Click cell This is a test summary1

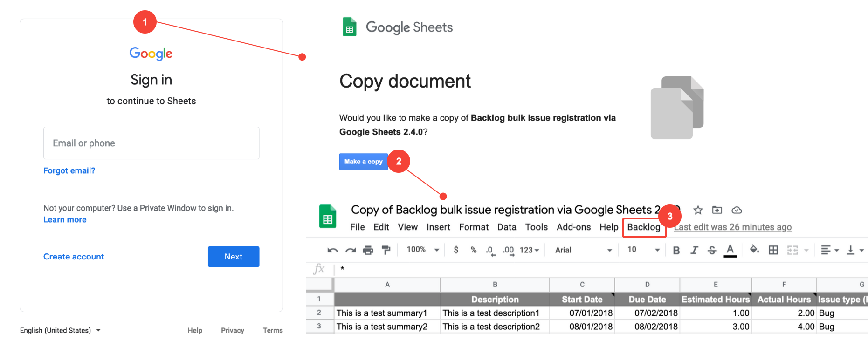(387, 313)
